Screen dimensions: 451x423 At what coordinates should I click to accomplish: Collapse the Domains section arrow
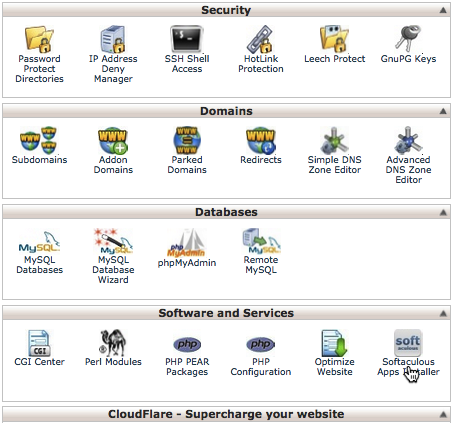(443, 111)
